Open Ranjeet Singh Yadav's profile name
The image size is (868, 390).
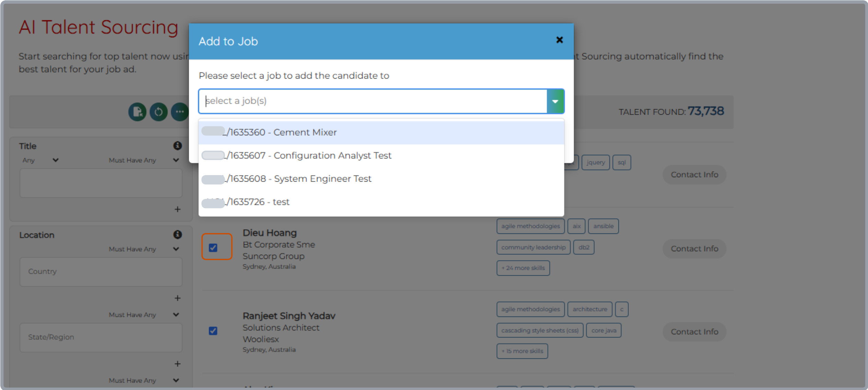pos(289,316)
